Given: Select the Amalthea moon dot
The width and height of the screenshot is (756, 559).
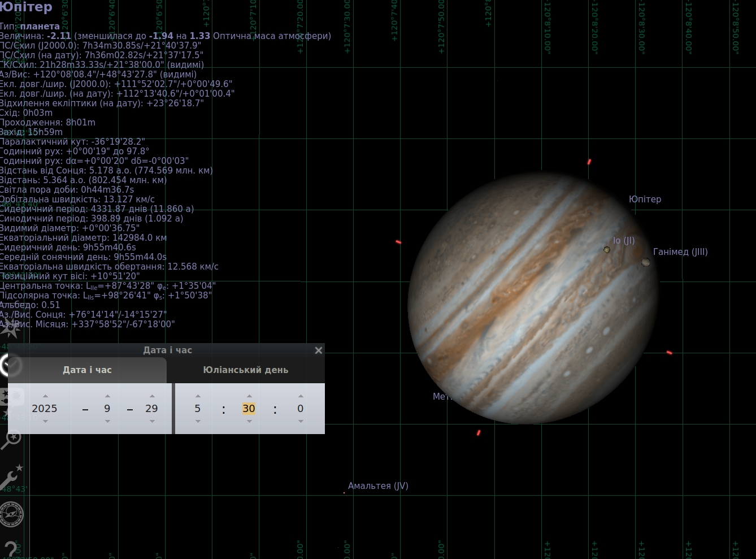Looking at the screenshot, I should tap(344, 493).
